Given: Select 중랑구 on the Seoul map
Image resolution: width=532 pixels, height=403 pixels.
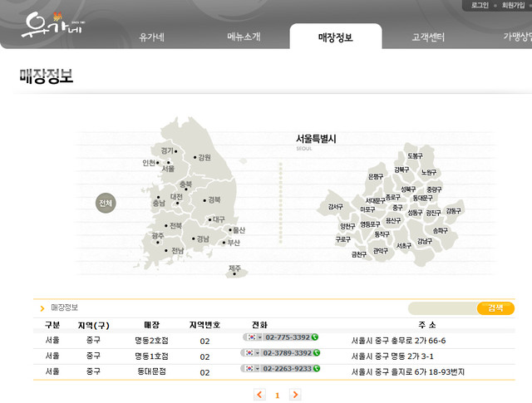Looking at the screenshot, I should pyautogui.click(x=434, y=189).
